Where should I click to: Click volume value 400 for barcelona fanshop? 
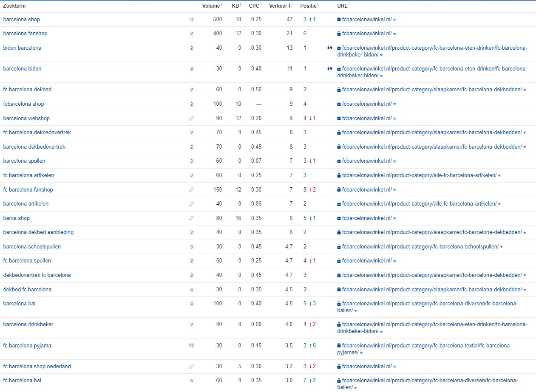coord(217,34)
